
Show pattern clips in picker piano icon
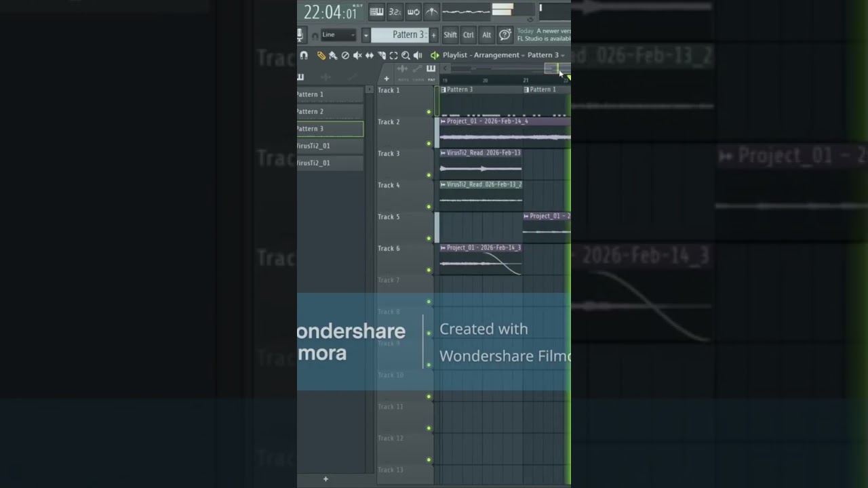[x=300, y=77]
